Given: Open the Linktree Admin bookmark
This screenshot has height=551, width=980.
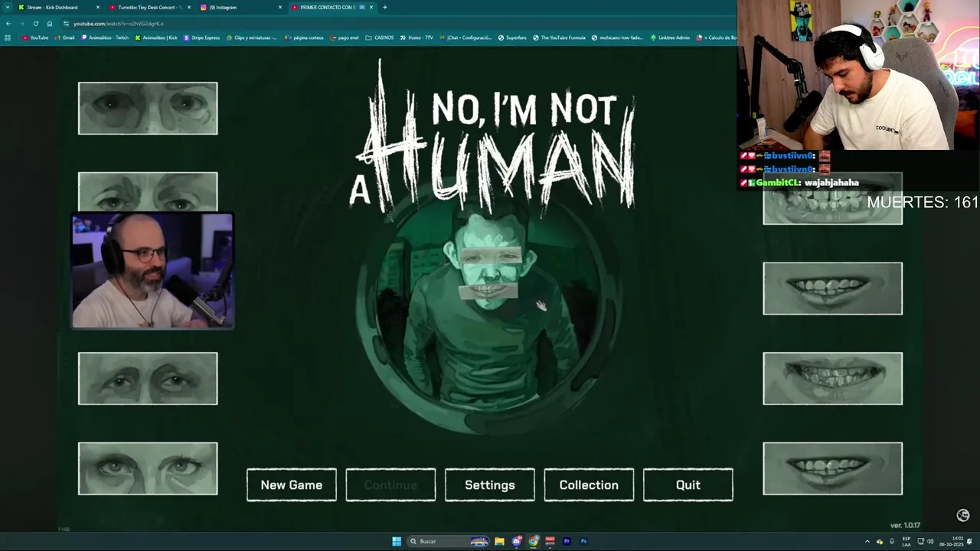Looking at the screenshot, I should 670,37.
